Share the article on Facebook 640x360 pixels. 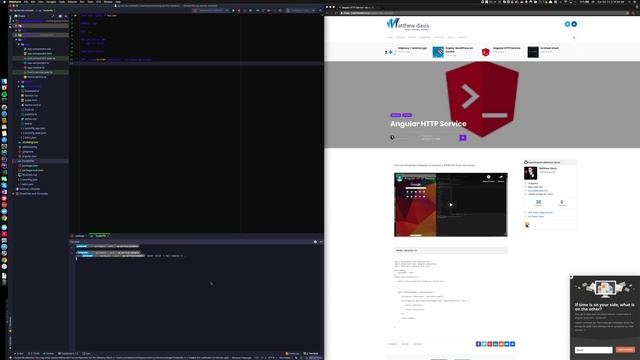[x=478, y=344]
